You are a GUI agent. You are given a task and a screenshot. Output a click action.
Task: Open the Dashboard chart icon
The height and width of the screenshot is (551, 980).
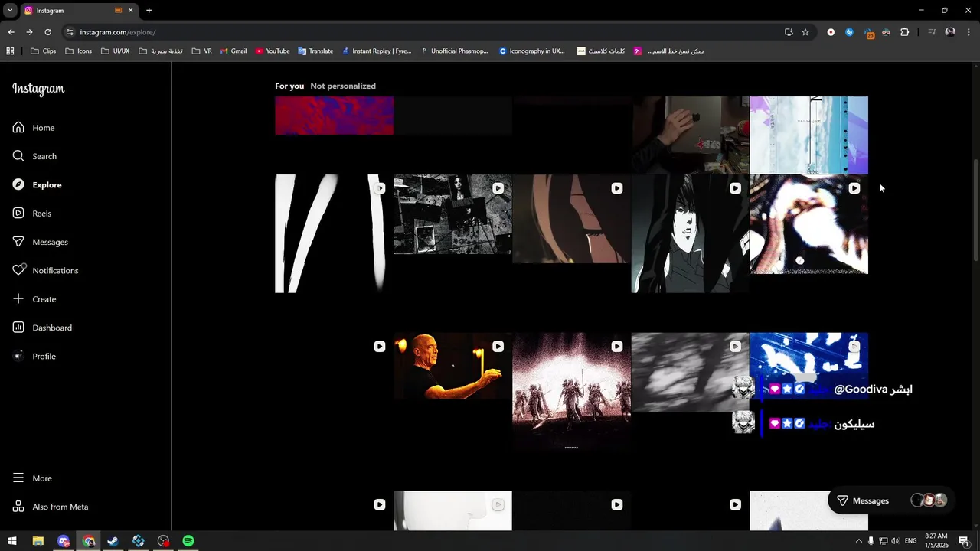coord(18,328)
